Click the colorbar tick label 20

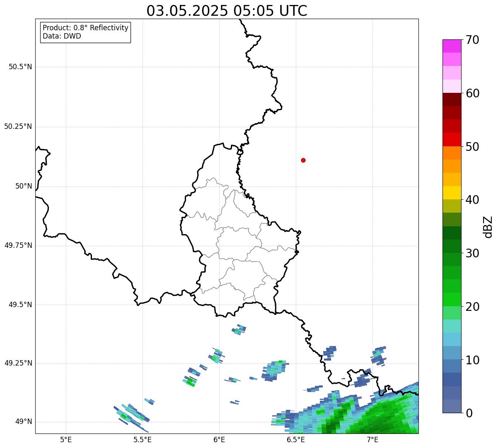[x=472, y=307]
